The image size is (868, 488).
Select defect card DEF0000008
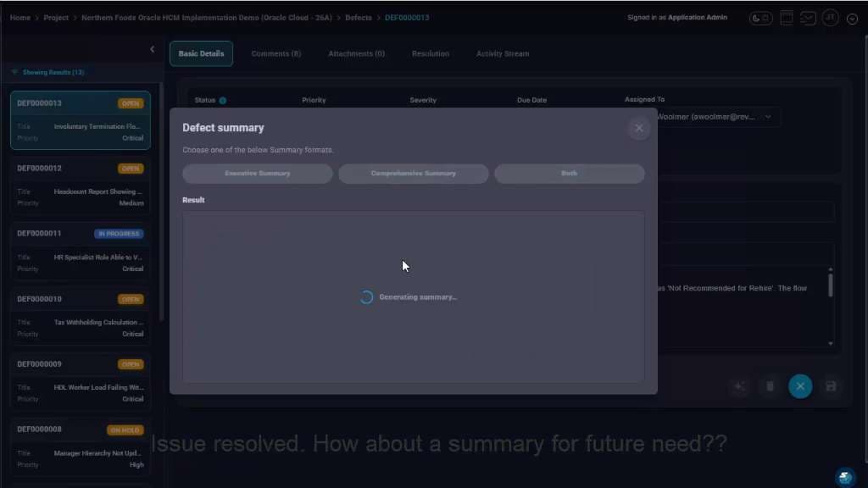81,446
